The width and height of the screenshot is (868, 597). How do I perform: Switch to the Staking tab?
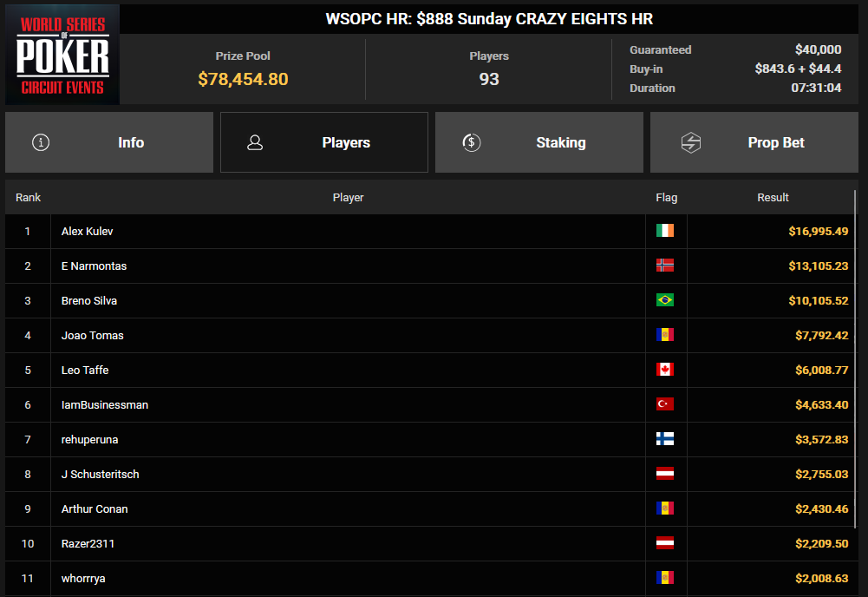[x=539, y=142]
